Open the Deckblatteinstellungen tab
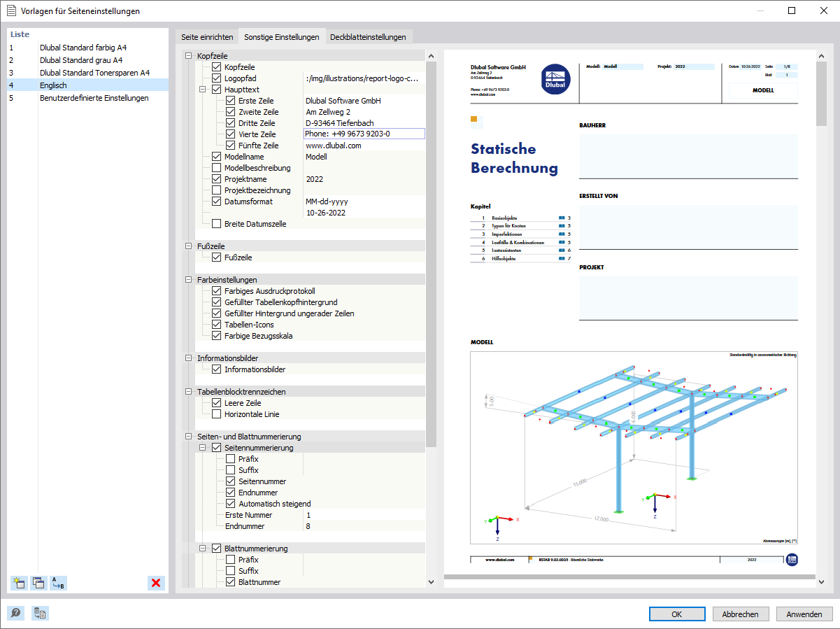This screenshot has height=629, width=840. (368, 37)
